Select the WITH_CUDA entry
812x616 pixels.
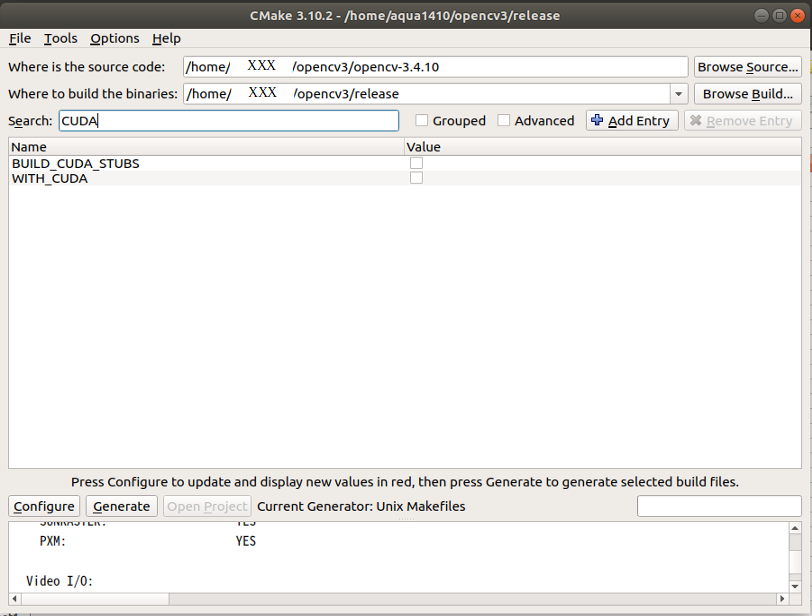[x=50, y=179]
